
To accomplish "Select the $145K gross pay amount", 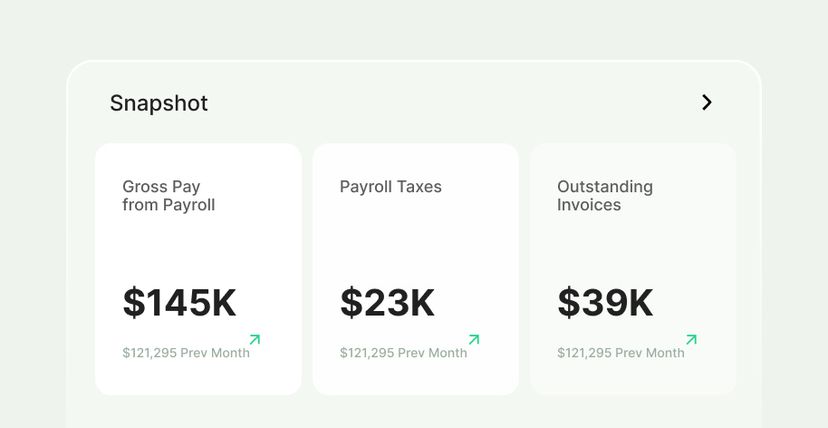I will point(179,303).
